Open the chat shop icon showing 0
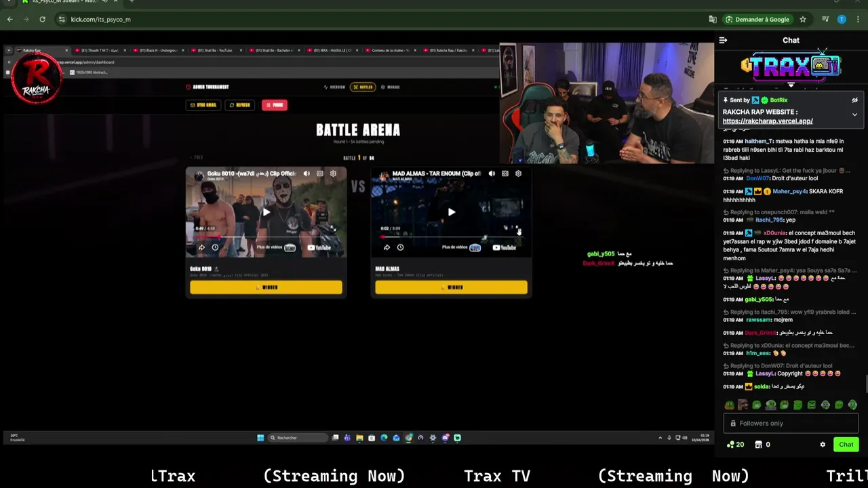This screenshot has height=488, width=868. (757, 445)
